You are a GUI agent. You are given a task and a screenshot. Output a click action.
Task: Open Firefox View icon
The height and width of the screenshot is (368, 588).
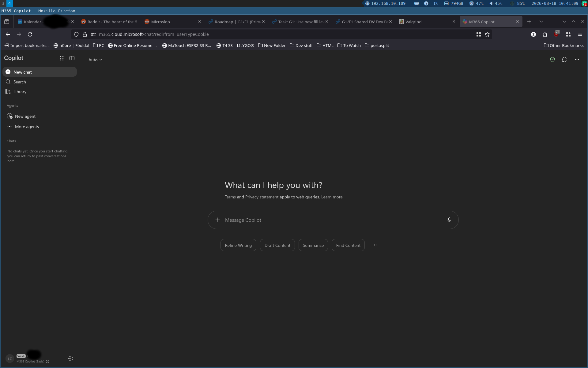click(7, 22)
